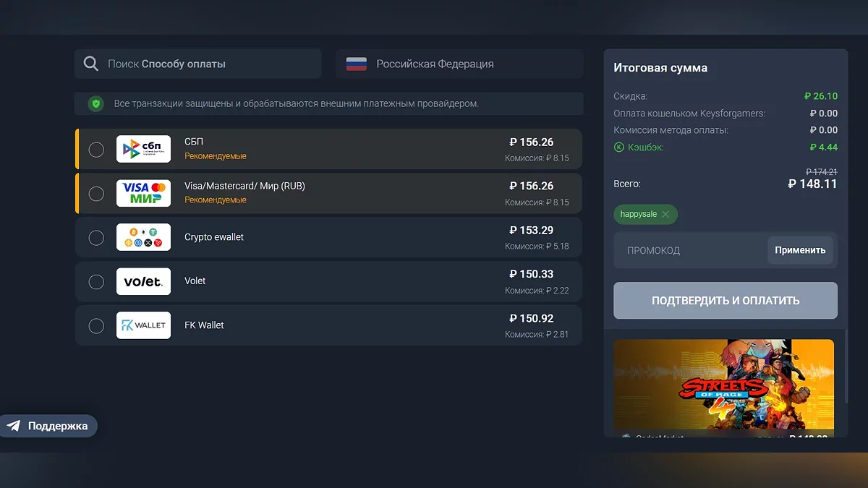The image size is (868, 488).
Task: Choose the Crypto ewallet radio button
Action: click(x=96, y=237)
